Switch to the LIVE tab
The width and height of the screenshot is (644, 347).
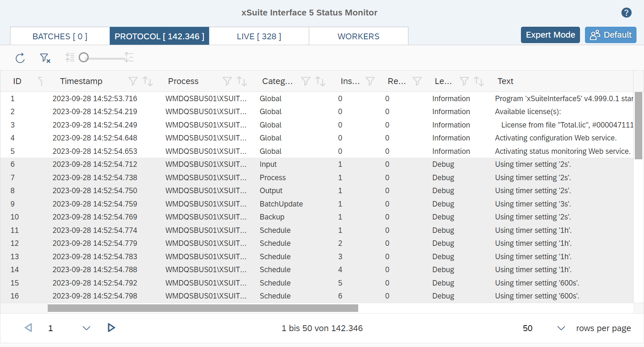pos(259,36)
